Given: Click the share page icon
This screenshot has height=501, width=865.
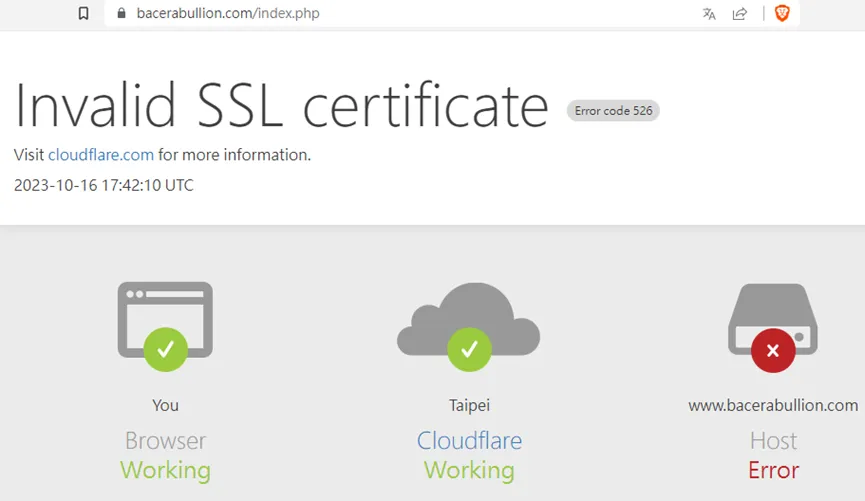Looking at the screenshot, I should coord(740,14).
